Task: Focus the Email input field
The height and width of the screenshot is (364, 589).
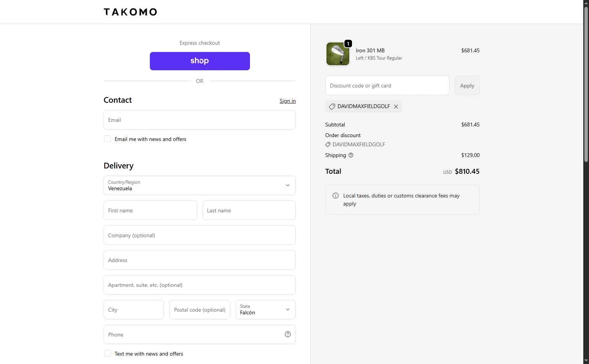Action: tap(200, 120)
